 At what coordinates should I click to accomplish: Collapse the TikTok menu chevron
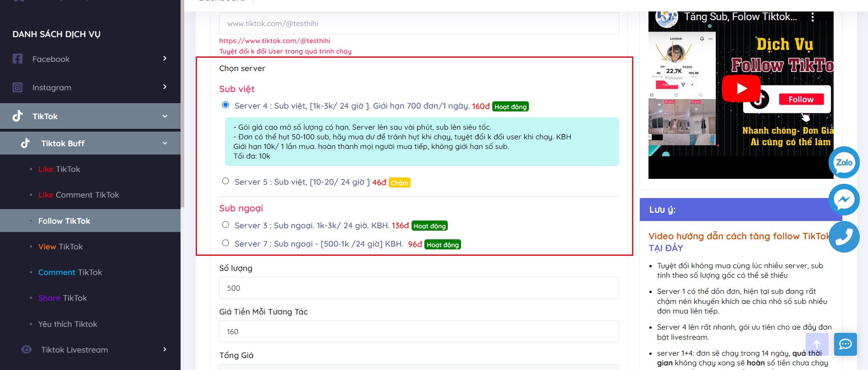point(165,116)
